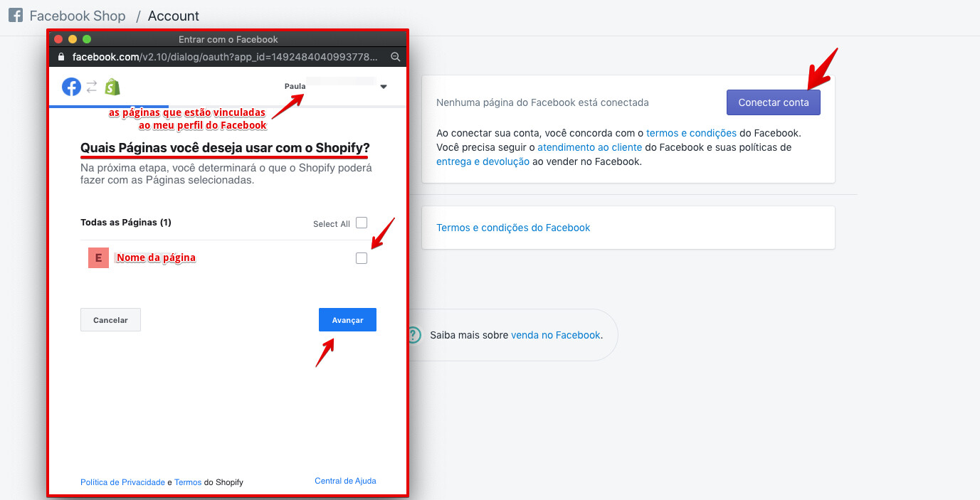Open the venda no Facebook link
The width and height of the screenshot is (980, 500).
555,334
